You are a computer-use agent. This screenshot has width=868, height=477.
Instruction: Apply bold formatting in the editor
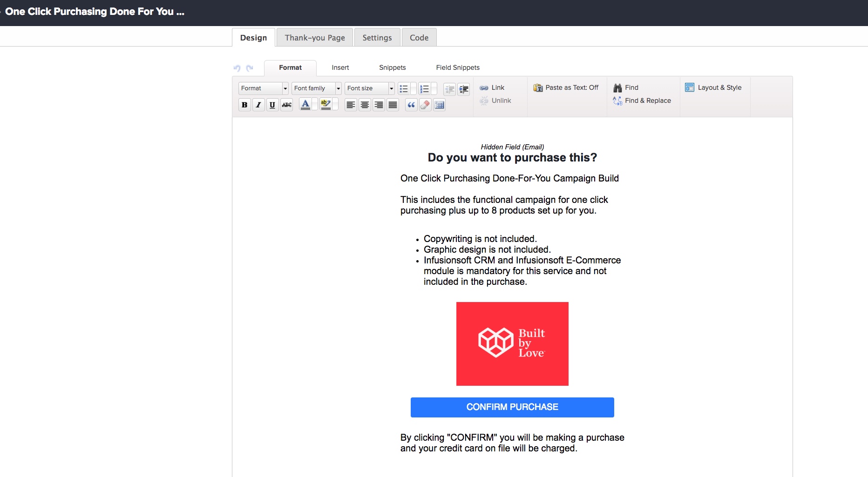244,105
